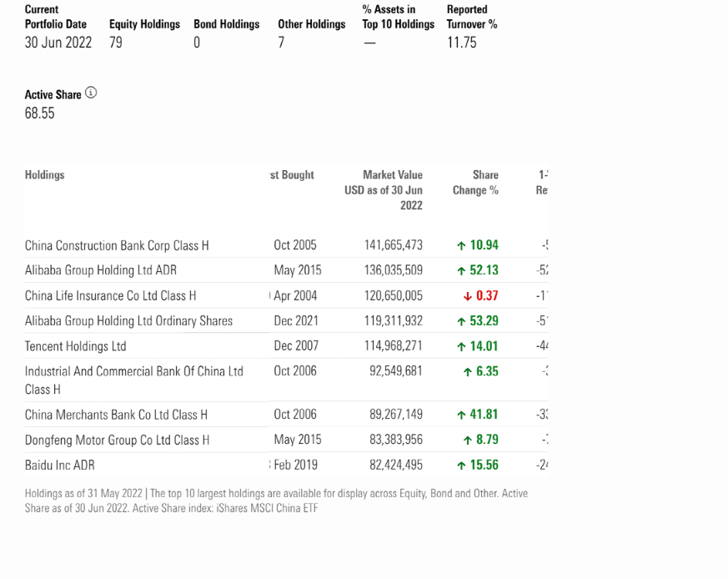Click green up arrow beside 10.94
The image size is (728, 579).
coord(461,245)
